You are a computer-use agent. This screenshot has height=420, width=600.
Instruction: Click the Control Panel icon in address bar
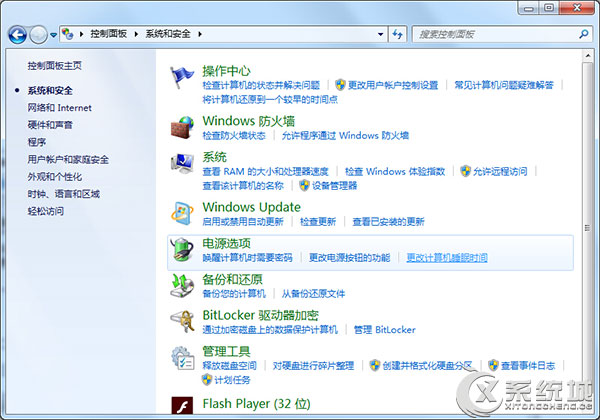68,34
